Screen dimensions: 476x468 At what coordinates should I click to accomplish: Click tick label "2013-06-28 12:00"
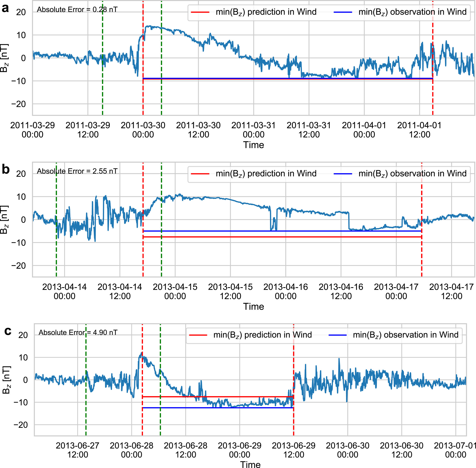pyautogui.click(x=186, y=450)
